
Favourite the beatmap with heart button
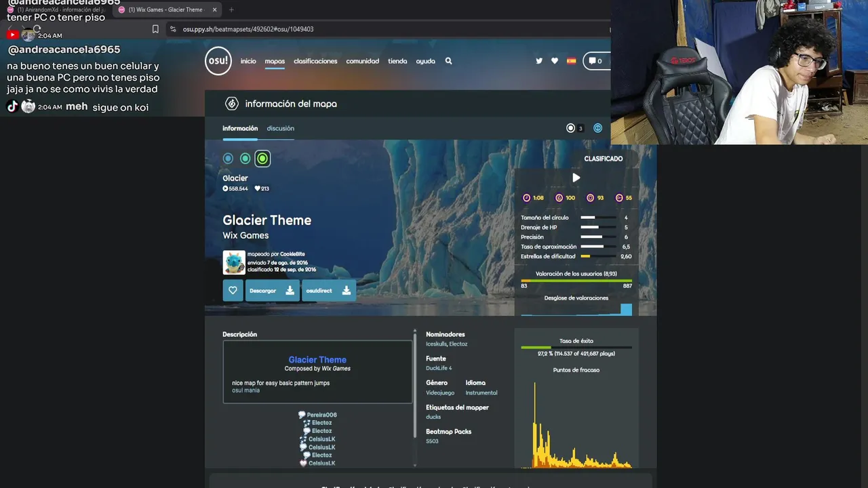click(x=233, y=291)
